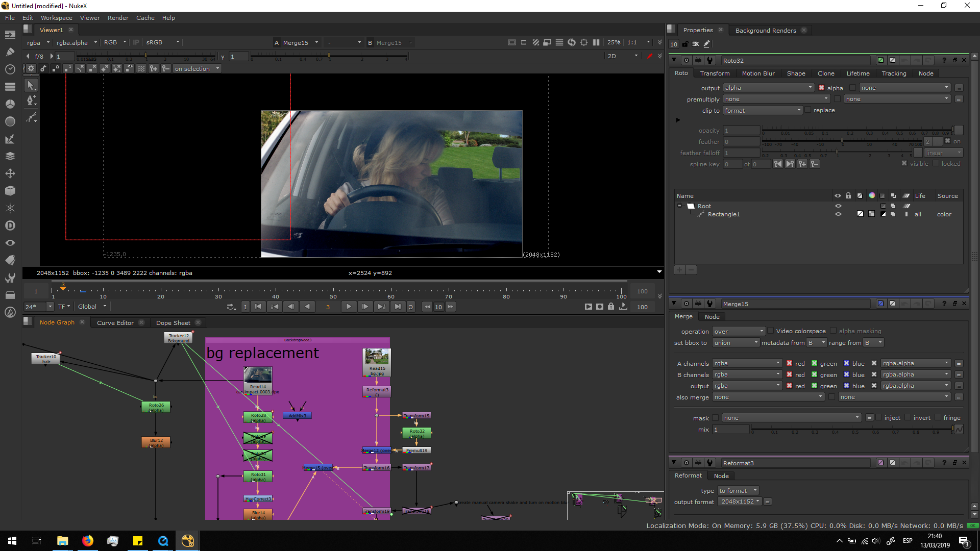Switch to the Motion Blur tab
The width and height of the screenshot is (980, 551).
pyautogui.click(x=758, y=73)
